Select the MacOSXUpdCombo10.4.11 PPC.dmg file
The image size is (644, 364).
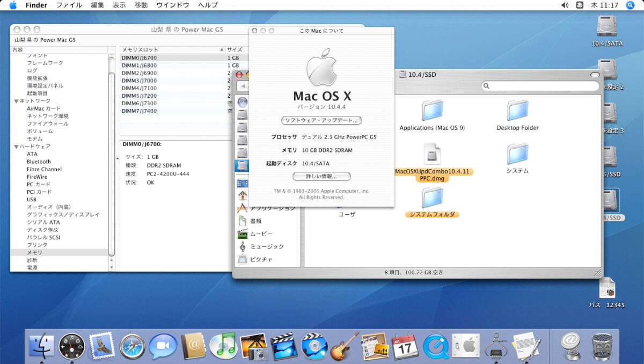pyautogui.click(x=432, y=163)
